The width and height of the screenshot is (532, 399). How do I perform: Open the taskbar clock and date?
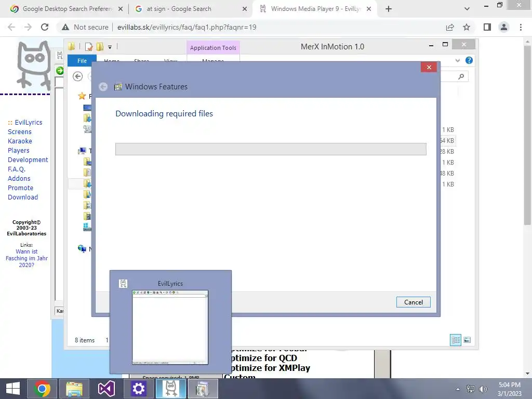509,389
